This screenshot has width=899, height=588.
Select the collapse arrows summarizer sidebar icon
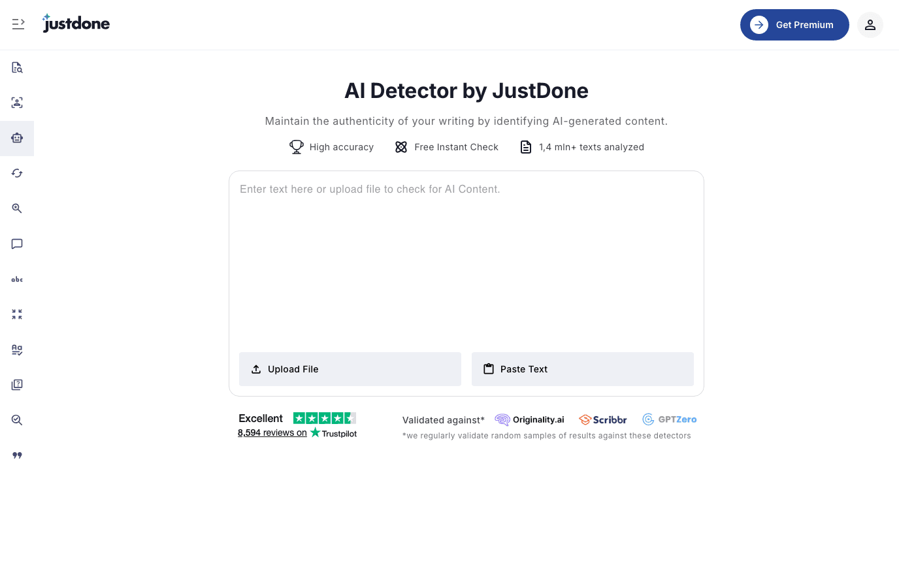click(x=17, y=314)
